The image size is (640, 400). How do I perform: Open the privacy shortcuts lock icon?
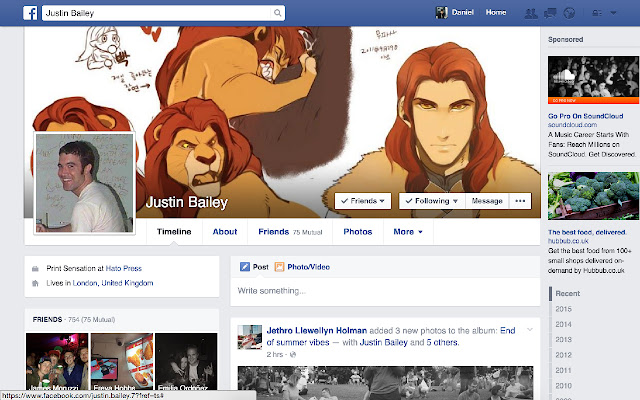click(597, 13)
